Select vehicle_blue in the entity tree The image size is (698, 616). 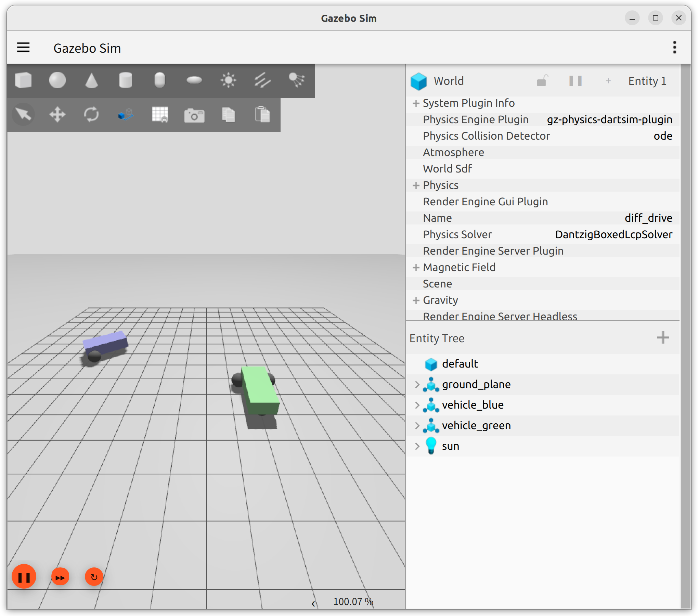[543, 405]
